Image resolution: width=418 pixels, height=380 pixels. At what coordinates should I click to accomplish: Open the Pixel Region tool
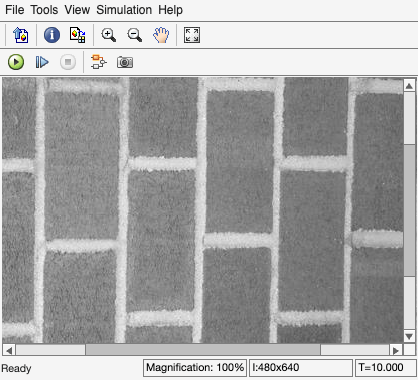[78, 35]
